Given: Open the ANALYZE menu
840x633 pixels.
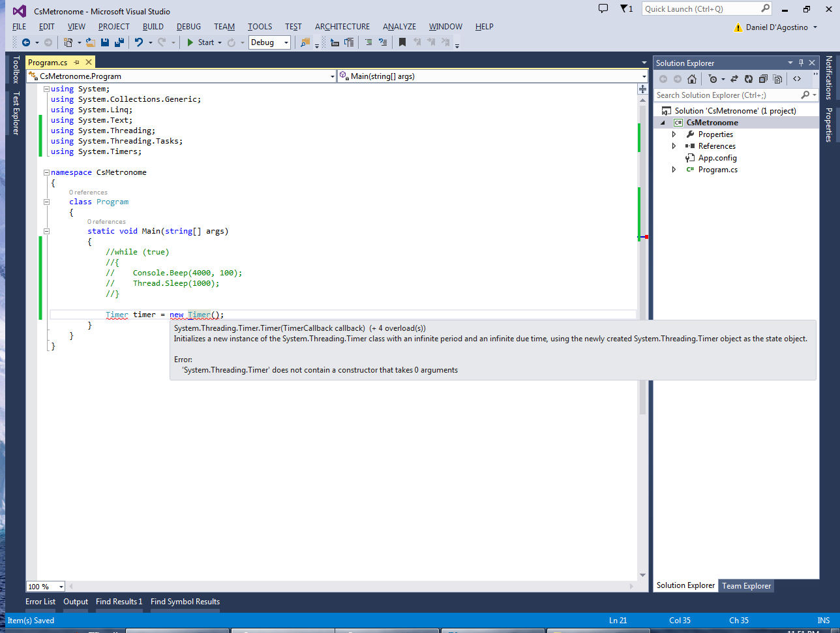Looking at the screenshot, I should pyautogui.click(x=400, y=27).
